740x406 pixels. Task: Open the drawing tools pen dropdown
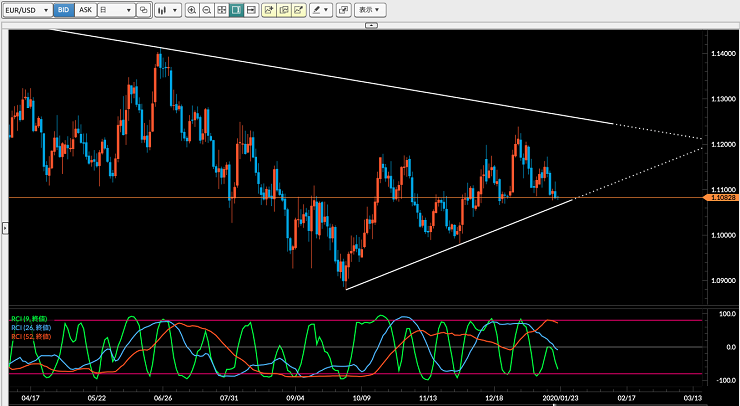pyautogui.click(x=321, y=10)
